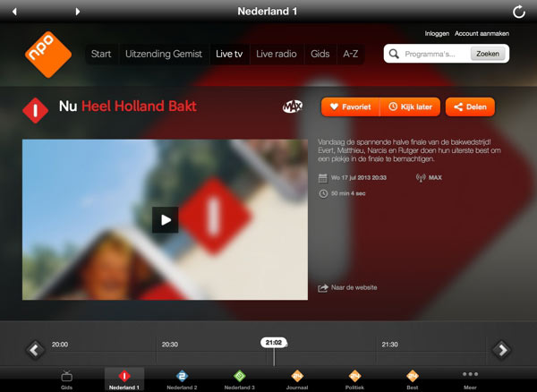
Task: Click the 'Wo 17 jul 2013 20:33' date text
Action: click(359, 178)
